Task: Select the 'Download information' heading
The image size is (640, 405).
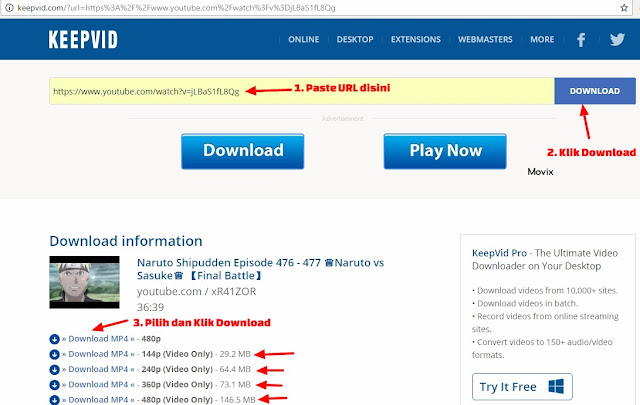Action: tap(126, 241)
